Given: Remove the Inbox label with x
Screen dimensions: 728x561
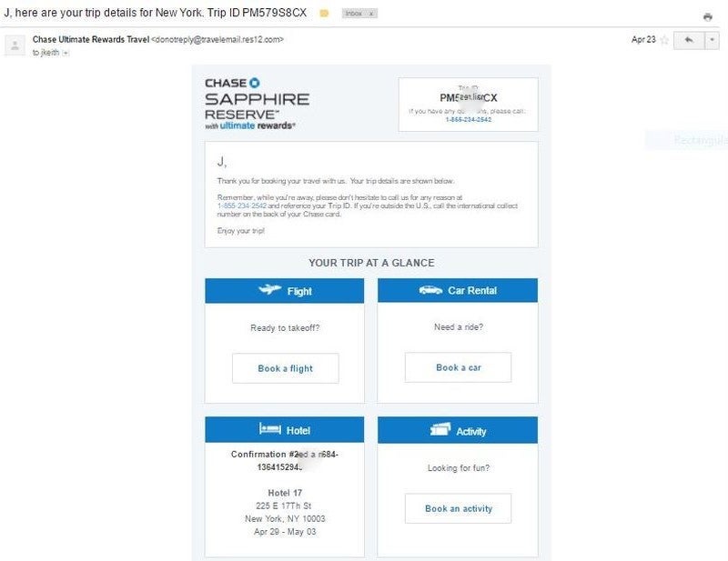Looking at the screenshot, I should (370, 15).
